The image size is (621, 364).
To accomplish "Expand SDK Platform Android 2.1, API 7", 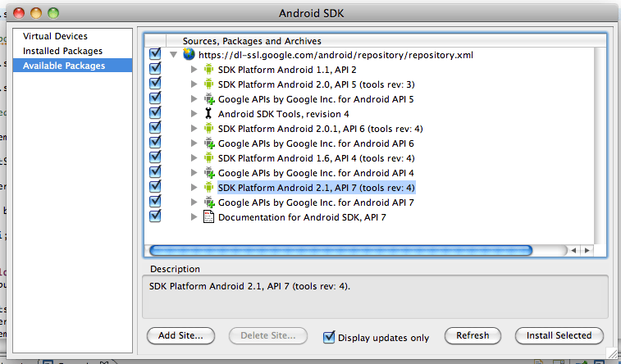I will 194,187.
